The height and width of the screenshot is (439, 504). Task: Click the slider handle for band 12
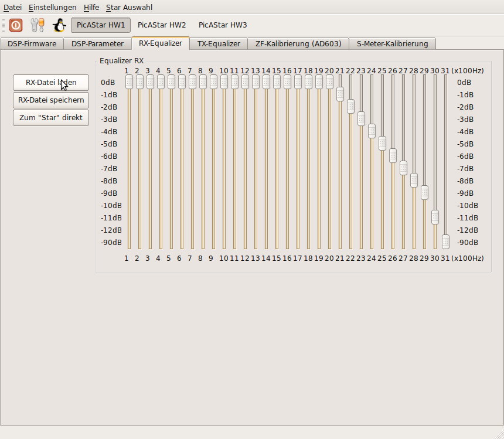click(245, 82)
